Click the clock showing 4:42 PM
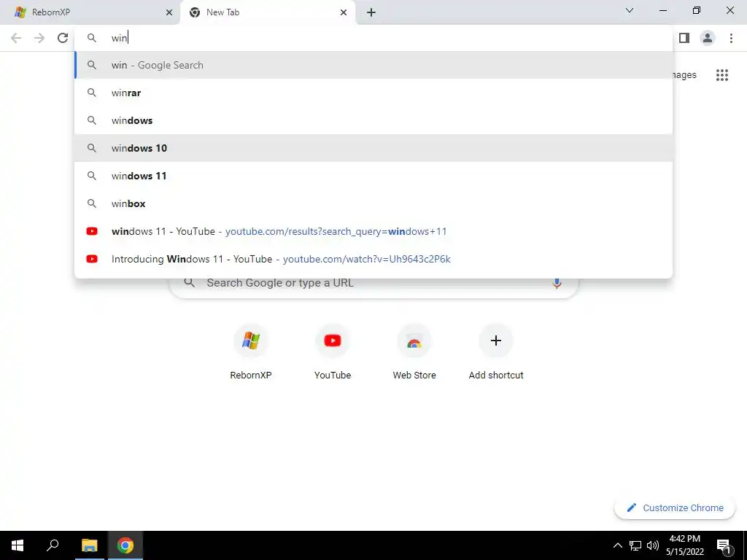The width and height of the screenshot is (747, 560). point(684,545)
